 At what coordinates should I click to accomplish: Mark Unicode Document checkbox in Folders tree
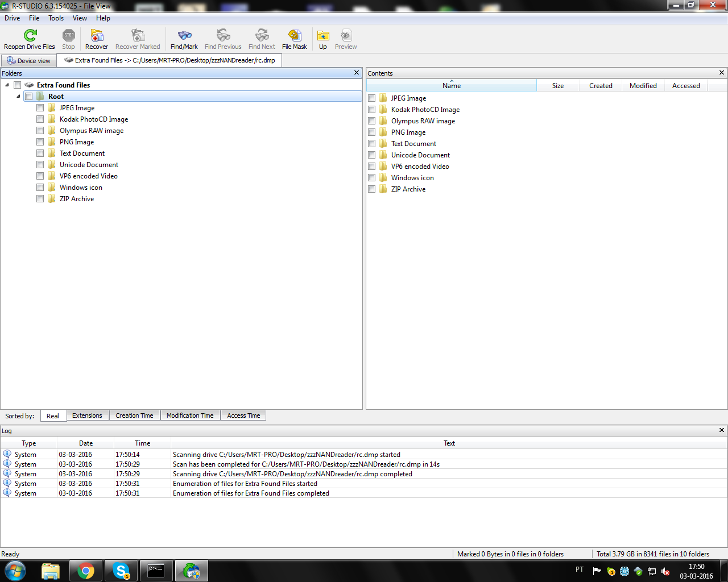[40, 165]
